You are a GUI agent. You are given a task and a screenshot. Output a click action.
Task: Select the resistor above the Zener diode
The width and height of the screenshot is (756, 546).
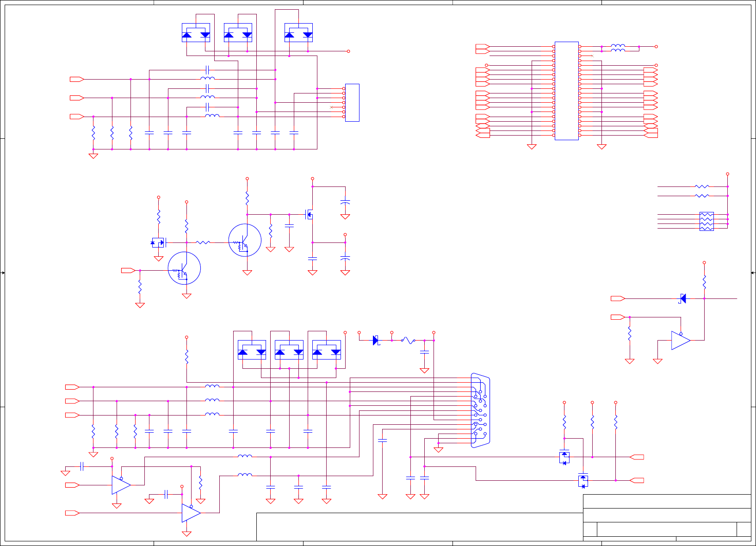tap(704, 282)
